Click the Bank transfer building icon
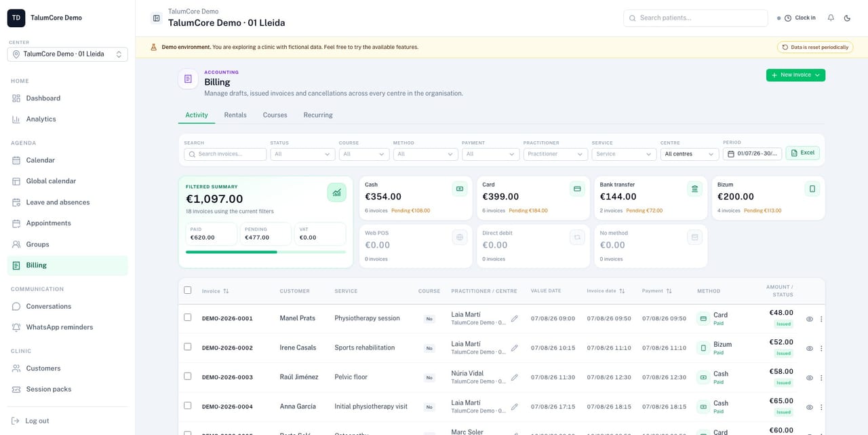 tap(694, 189)
